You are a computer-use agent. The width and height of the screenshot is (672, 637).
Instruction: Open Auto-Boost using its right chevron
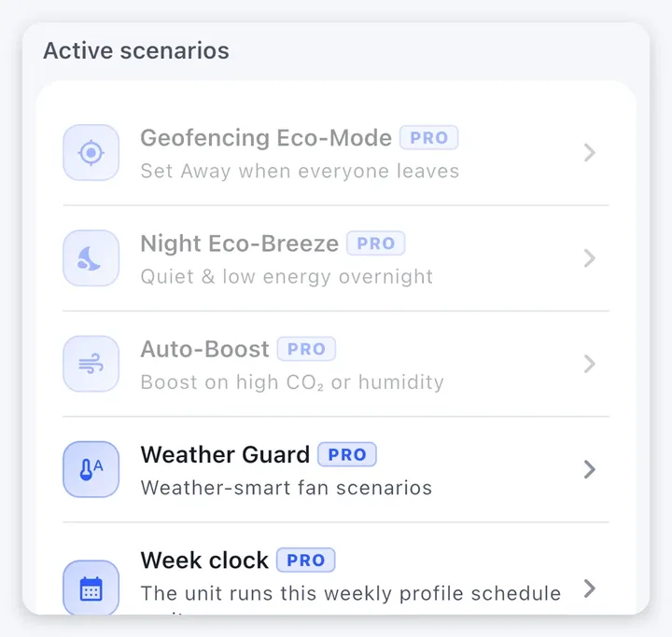tap(590, 364)
